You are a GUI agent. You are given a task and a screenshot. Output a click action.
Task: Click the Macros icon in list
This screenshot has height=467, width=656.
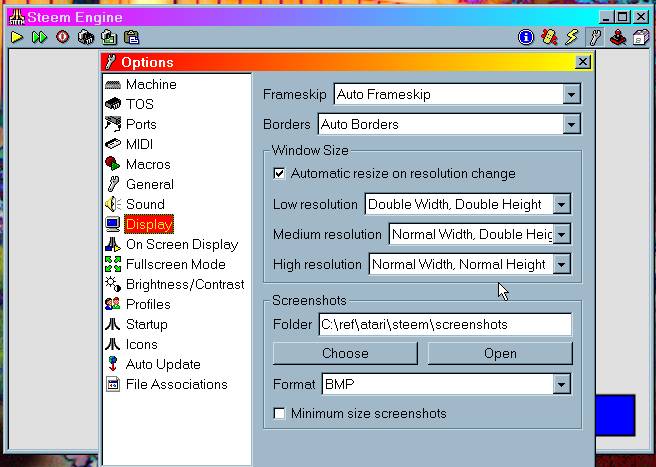click(113, 164)
